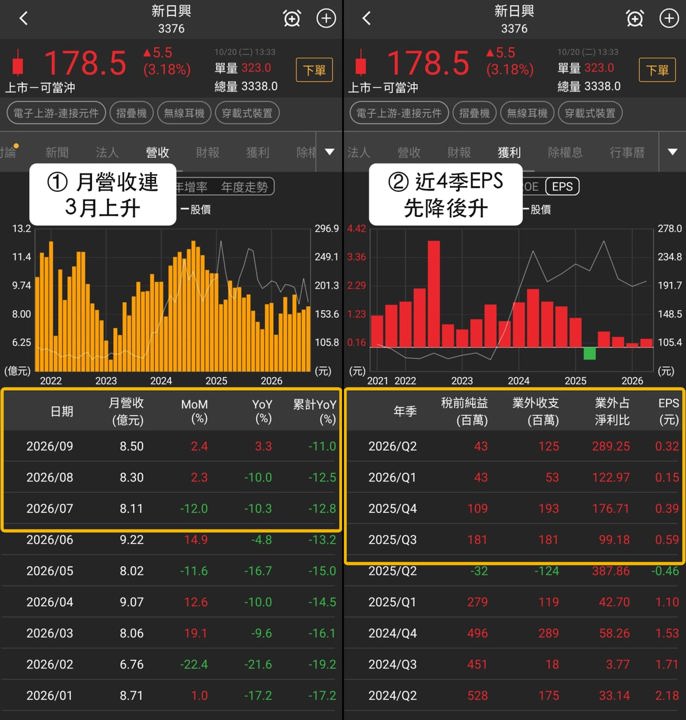Select the 2026/Q2 earnings row label

pyautogui.click(x=393, y=446)
